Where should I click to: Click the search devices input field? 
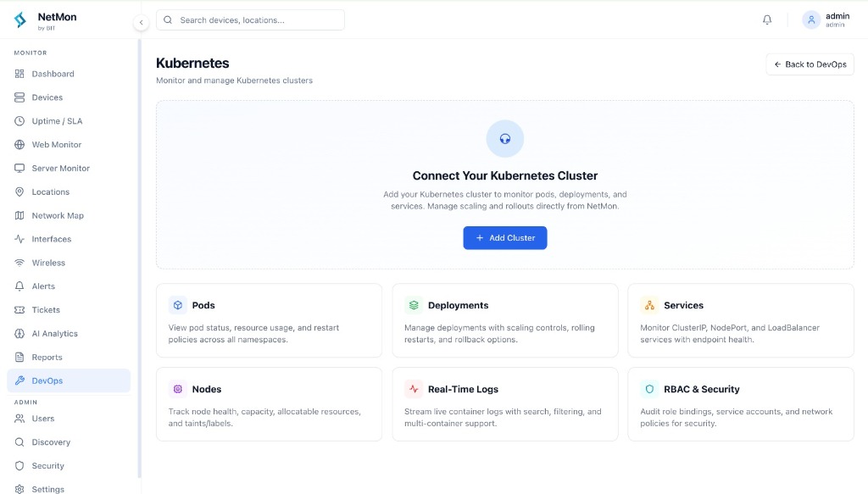click(250, 19)
